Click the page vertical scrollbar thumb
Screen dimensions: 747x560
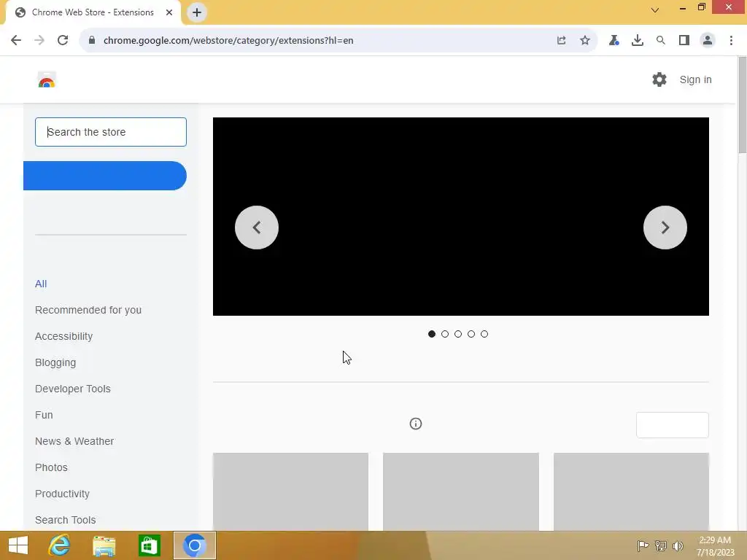click(742, 105)
